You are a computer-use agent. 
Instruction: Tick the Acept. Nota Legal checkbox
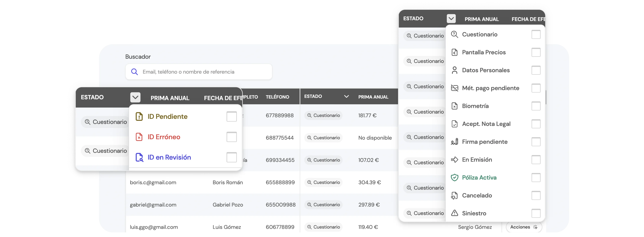(536, 124)
